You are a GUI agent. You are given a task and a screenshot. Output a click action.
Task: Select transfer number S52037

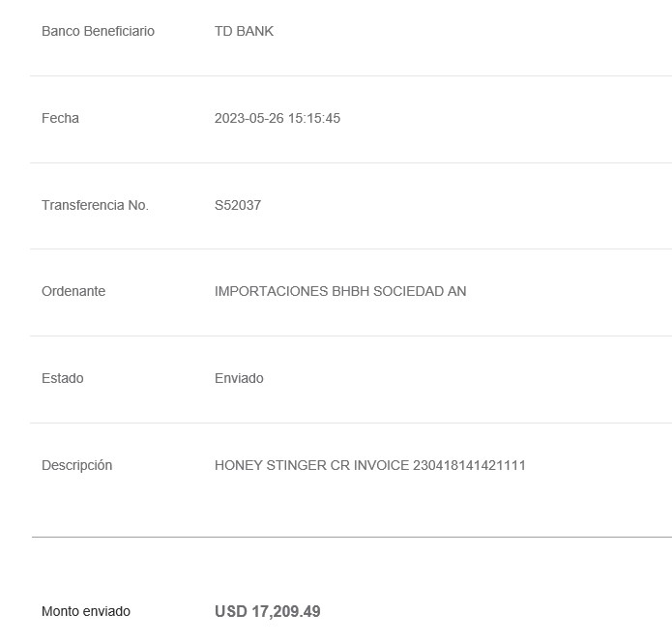[x=238, y=205]
